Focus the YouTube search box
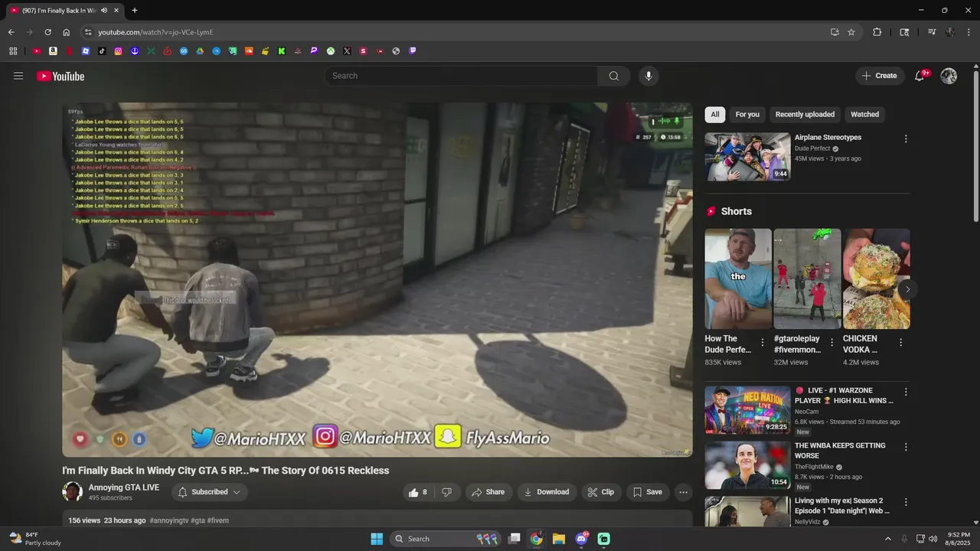The width and height of the screenshot is (980, 551). 462,76
